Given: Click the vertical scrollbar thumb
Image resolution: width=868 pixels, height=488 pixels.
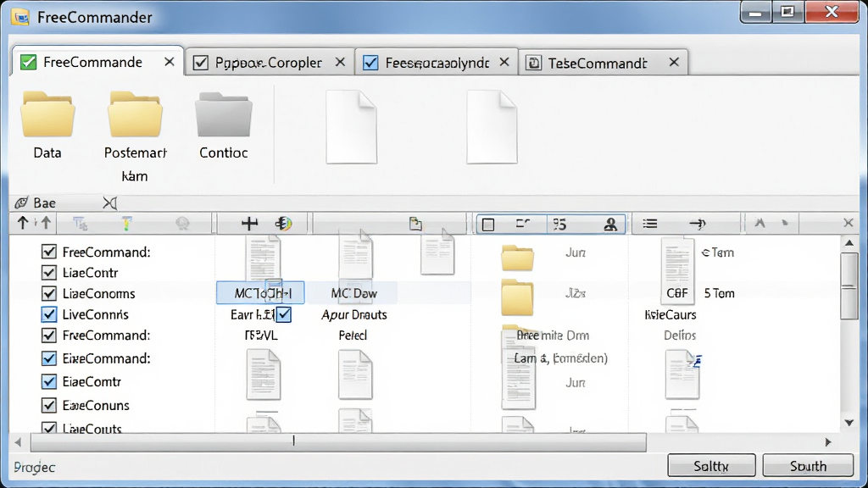Looking at the screenshot, I should coord(849,286).
